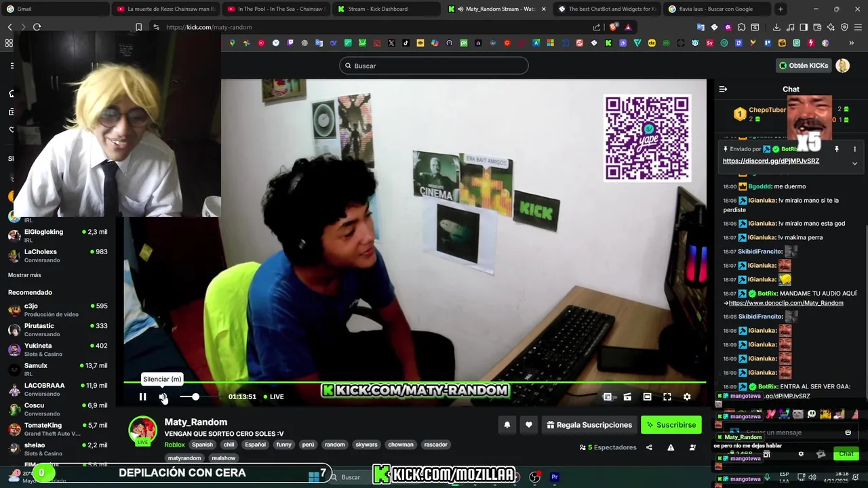
Task: Open donoclip.com/Maty_Random link in chat
Action: tap(786, 303)
